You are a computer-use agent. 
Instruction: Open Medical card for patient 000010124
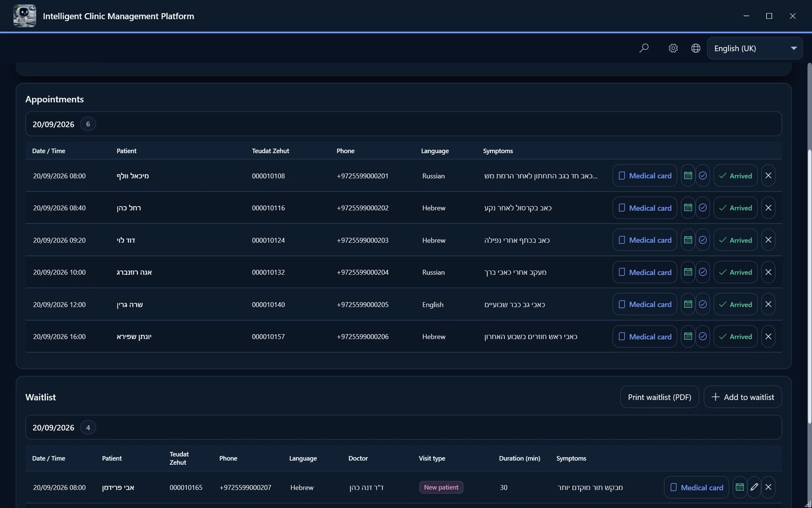click(x=645, y=240)
